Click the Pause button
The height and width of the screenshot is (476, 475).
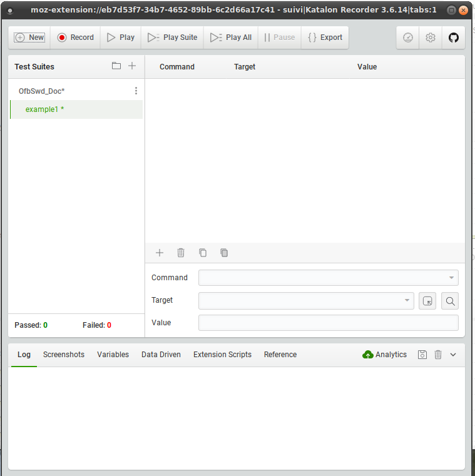[279, 38]
